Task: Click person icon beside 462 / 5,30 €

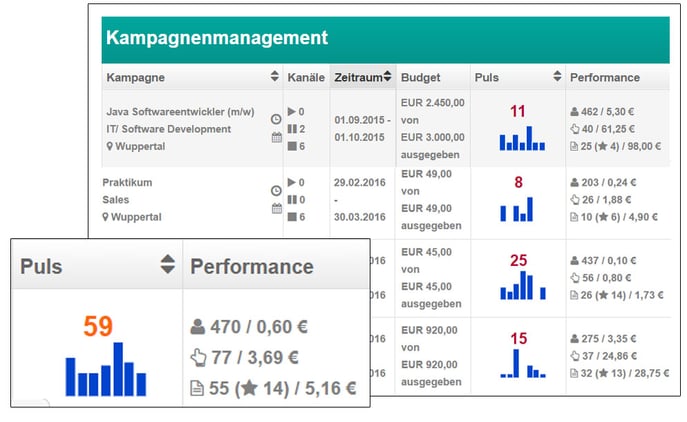Action: [x=574, y=112]
